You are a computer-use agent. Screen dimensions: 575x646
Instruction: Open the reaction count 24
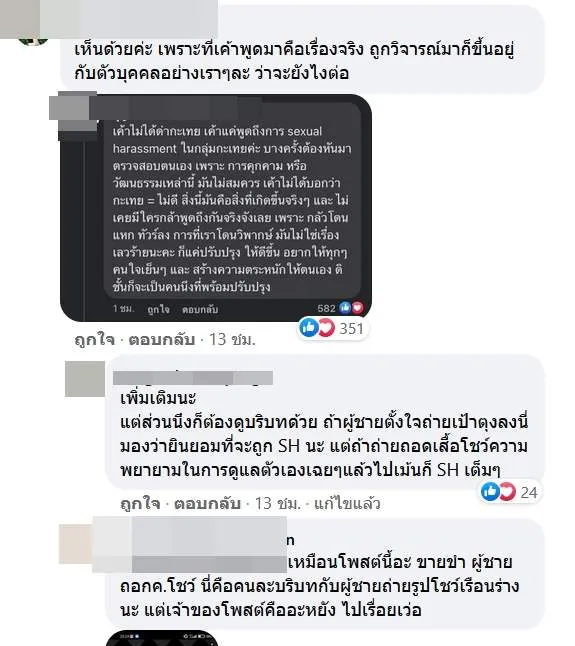pyautogui.click(x=529, y=492)
